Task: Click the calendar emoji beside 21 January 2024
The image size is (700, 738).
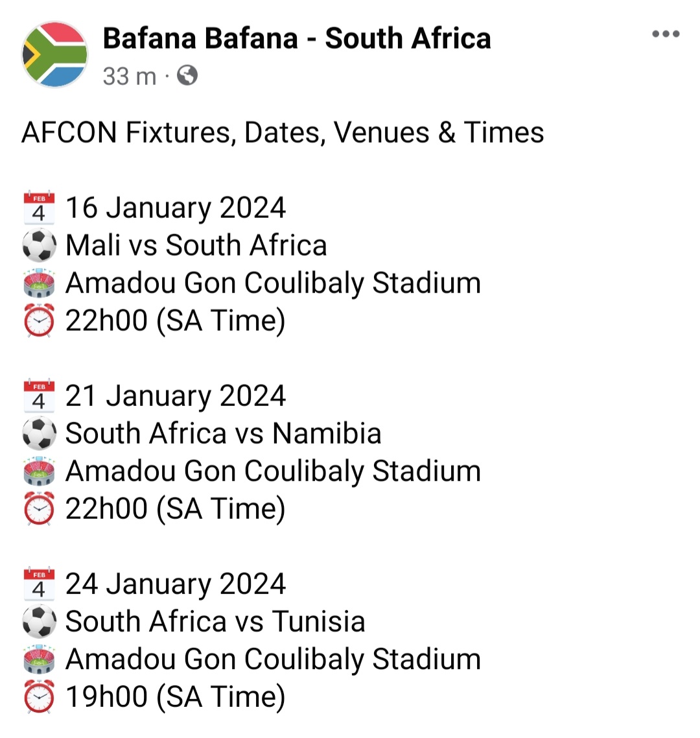Action: (x=39, y=396)
